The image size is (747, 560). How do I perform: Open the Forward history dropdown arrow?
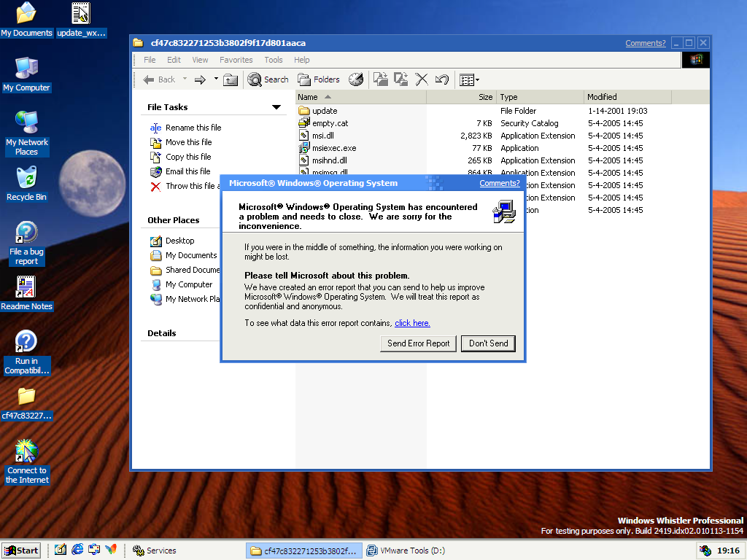(216, 79)
